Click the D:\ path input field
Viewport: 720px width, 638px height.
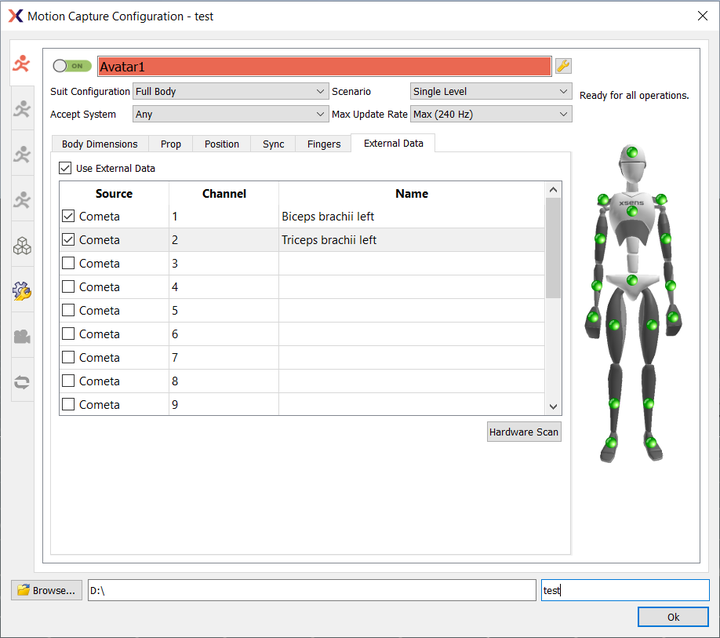pyautogui.click(x=312, y=590)
